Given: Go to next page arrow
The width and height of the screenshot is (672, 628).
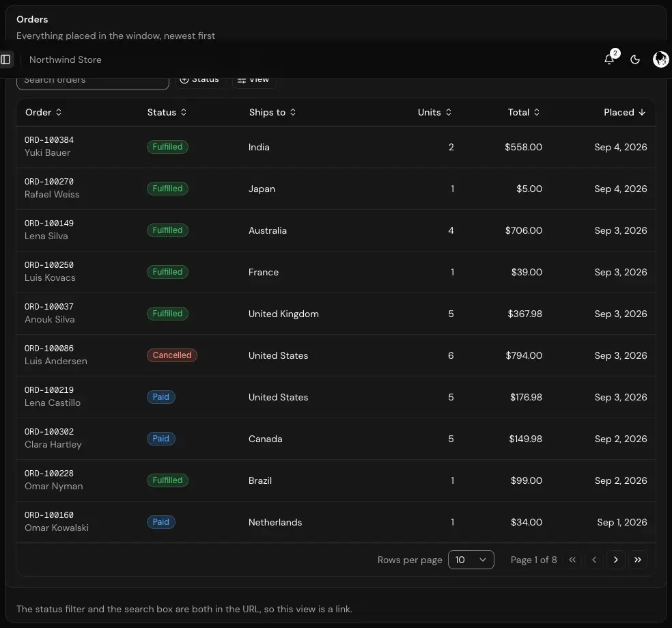Looking at the screenshot, I should click(x=616, y=560).
